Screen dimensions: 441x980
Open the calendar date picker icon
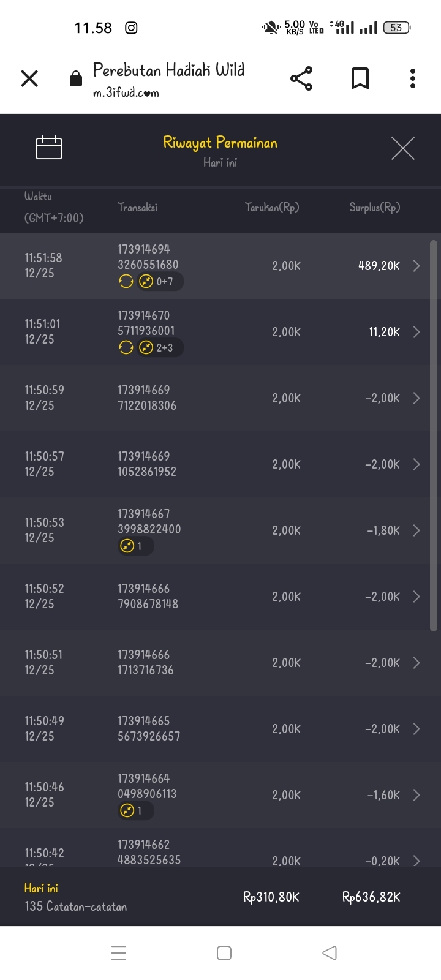pos(49,148)
